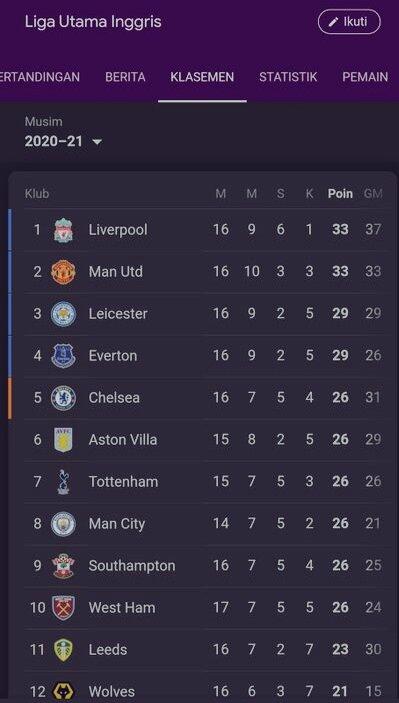Viewport: 399px width, 703px height.
Task: Select the Leicester club crest icon
Action: [63, 314]
